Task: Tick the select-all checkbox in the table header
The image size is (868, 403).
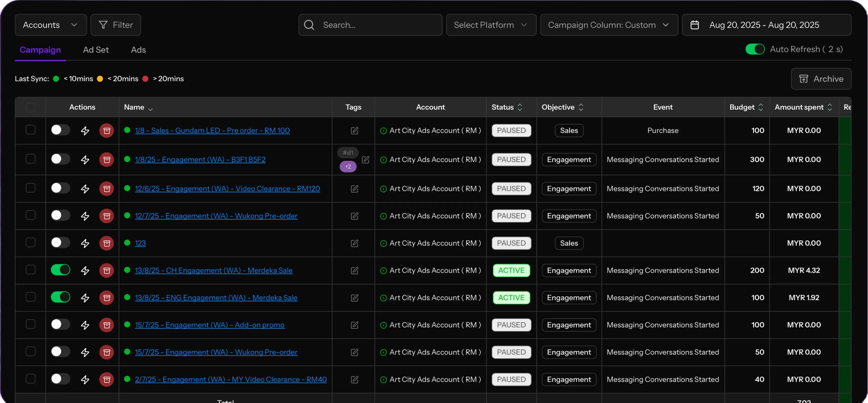Action: 31,107
